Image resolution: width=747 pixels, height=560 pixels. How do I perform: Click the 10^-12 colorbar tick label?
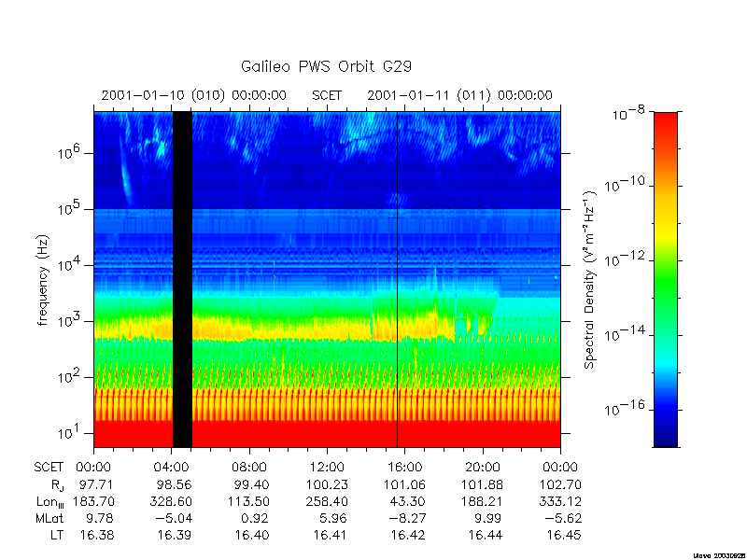point(625,259)
